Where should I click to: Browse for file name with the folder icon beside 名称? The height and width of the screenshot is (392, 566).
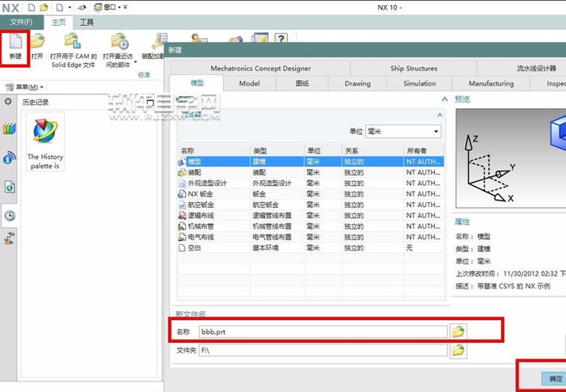(x=458, y=331)
